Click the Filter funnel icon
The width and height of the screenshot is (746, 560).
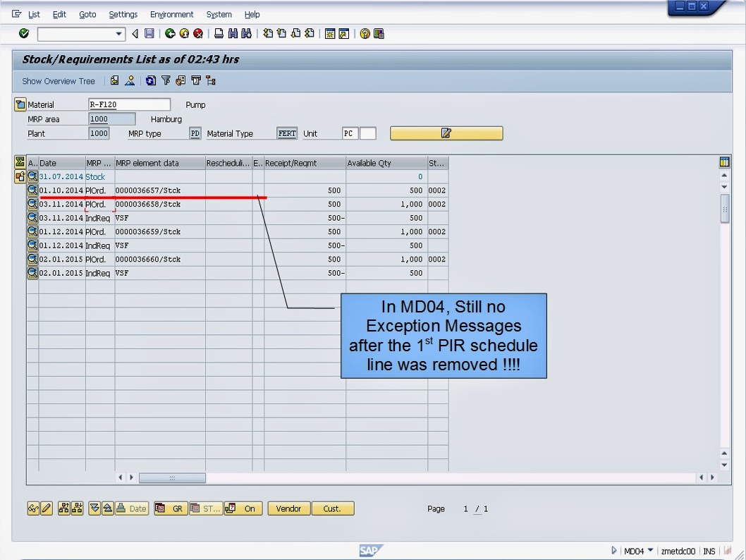point(166,80)
